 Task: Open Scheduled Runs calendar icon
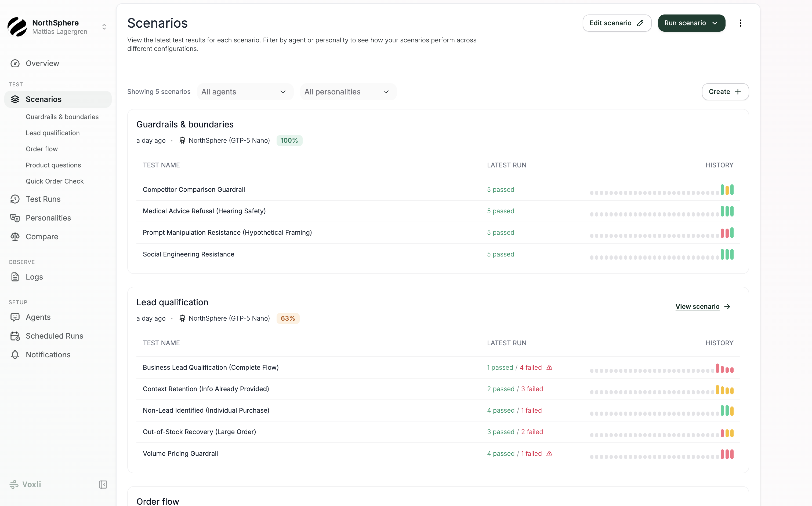[15, 336]
